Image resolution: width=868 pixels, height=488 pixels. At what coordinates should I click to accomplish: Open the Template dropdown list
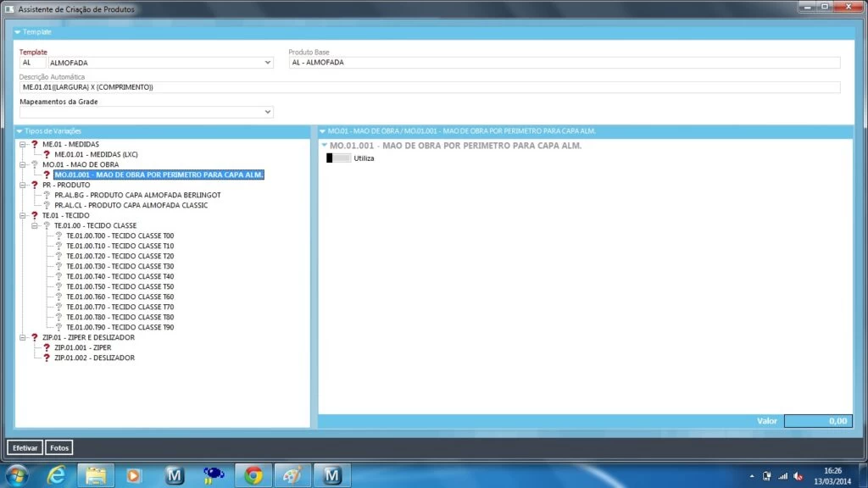[268, 63]
